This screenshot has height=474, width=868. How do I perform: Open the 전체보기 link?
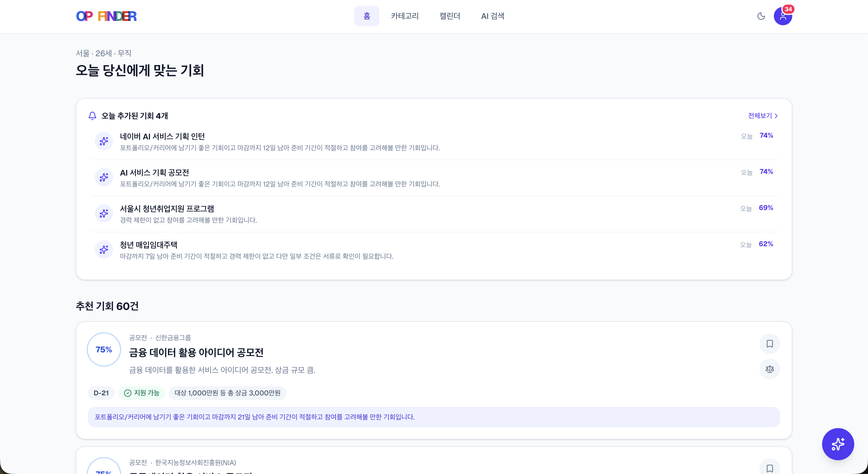[763, 116]
